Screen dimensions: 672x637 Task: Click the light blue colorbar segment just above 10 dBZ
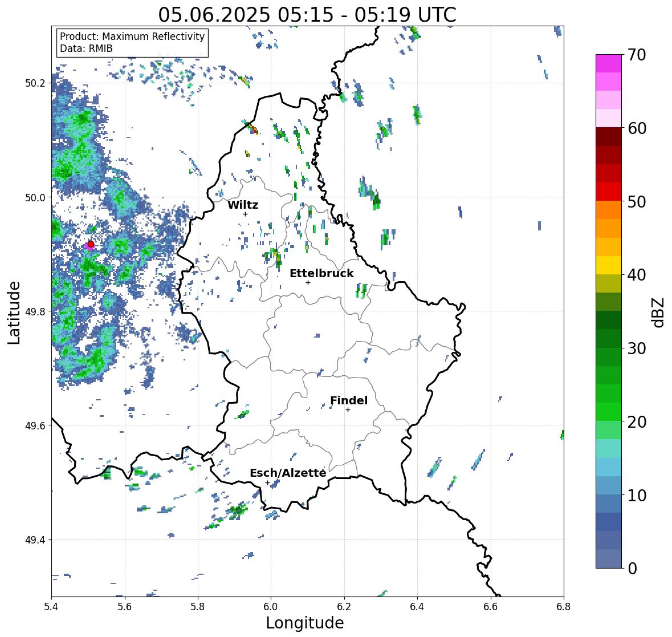point(609,485)
